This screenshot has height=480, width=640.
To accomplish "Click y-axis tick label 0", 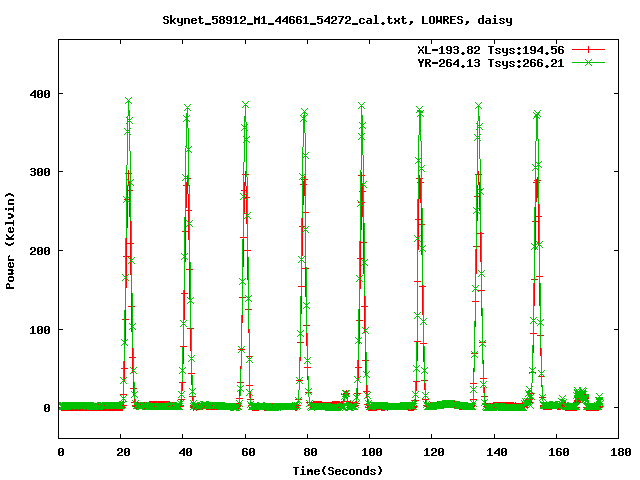I will (x=47, y=408).
